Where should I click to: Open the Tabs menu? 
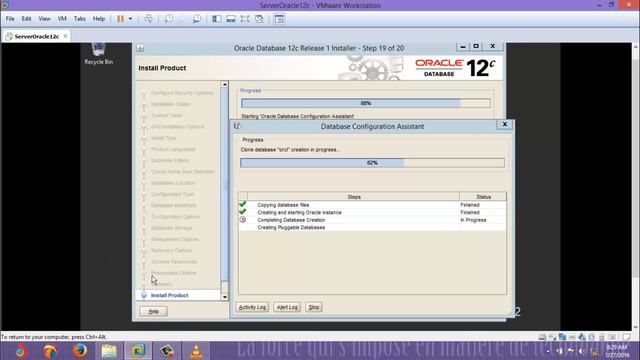pos(80,19)
